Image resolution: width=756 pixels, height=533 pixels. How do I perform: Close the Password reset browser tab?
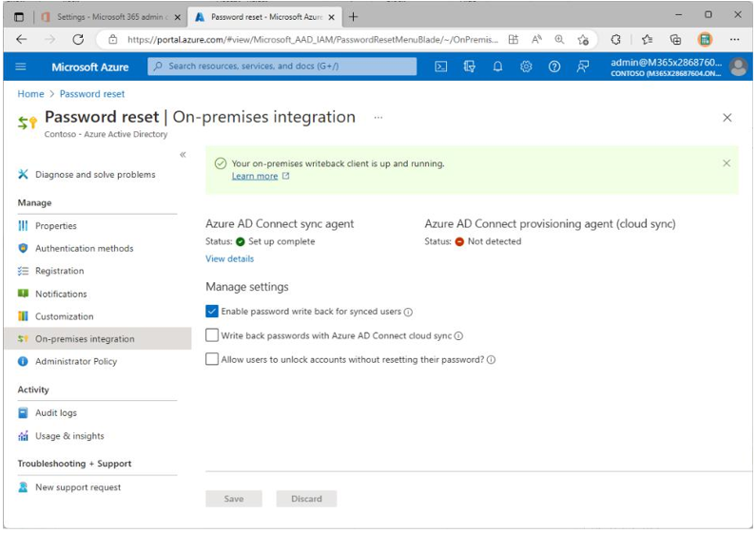[x=331, y=17]
